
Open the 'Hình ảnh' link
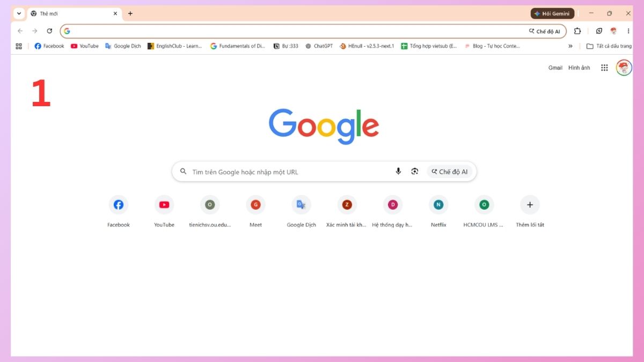[579, 68]
